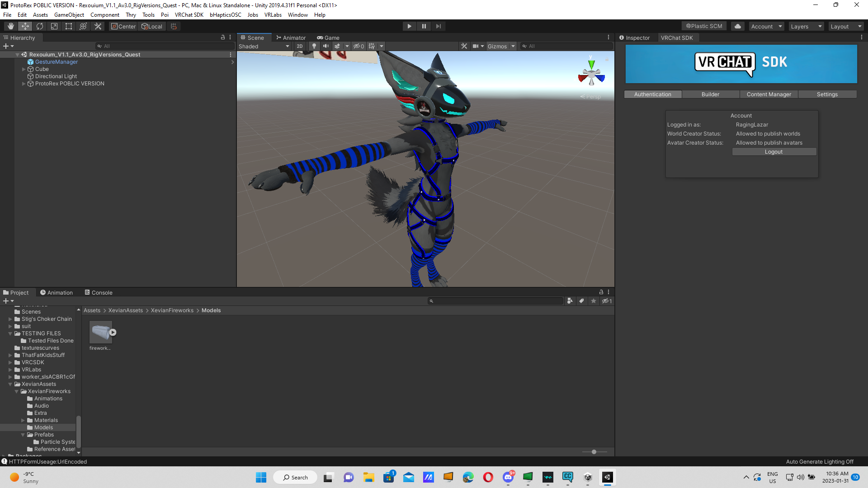Click the Step frame button
The height and width of the screenshot is (488, 868).
tap(438, 26)
